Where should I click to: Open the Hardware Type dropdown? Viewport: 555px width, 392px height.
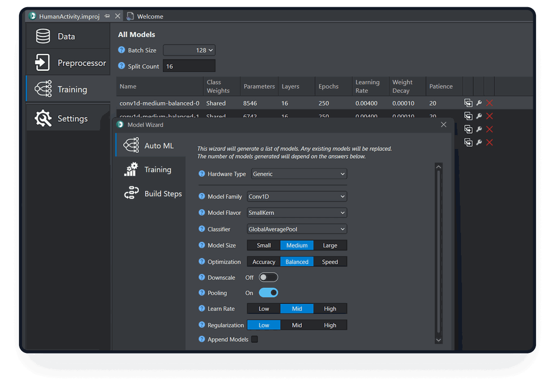[299, 174]
